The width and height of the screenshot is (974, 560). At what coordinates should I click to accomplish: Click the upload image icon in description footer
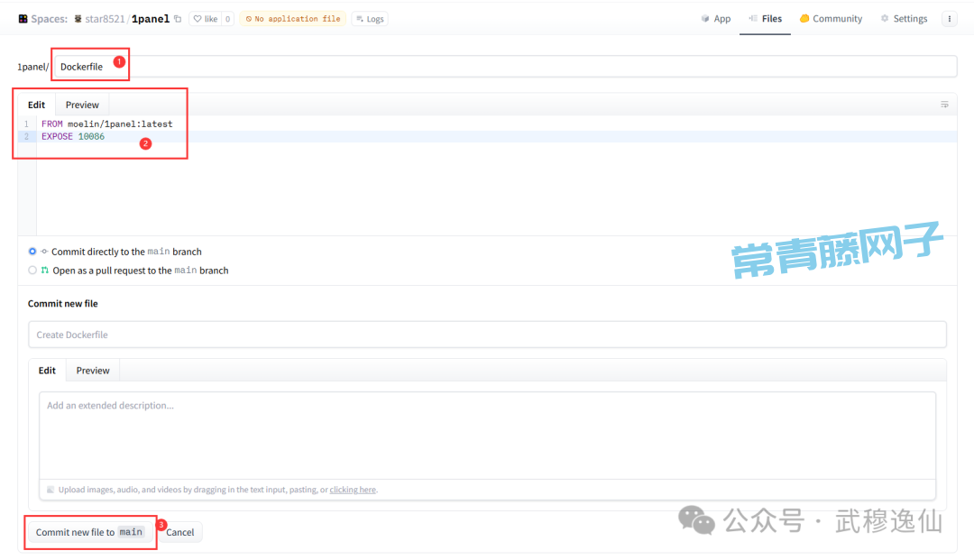click(51, 490)
